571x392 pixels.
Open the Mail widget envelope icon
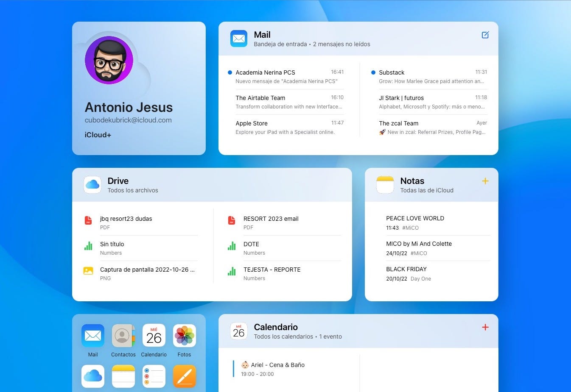tap(239, 39)
